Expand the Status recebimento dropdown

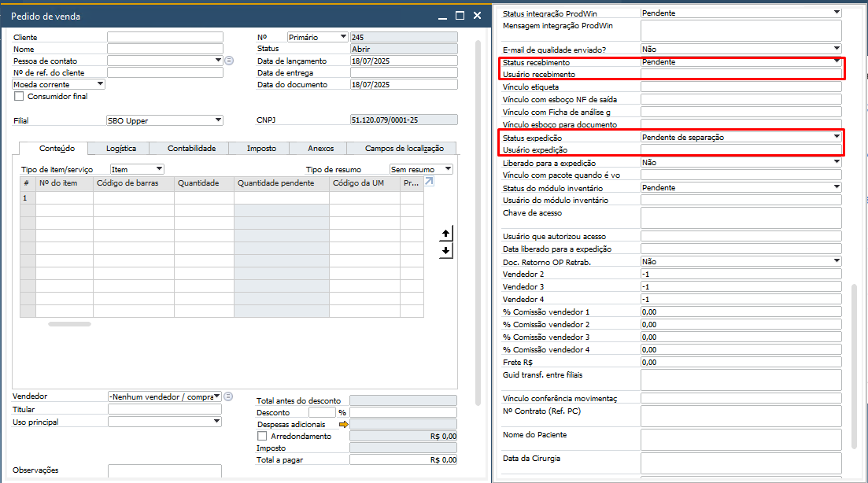(x=837, y=61)
